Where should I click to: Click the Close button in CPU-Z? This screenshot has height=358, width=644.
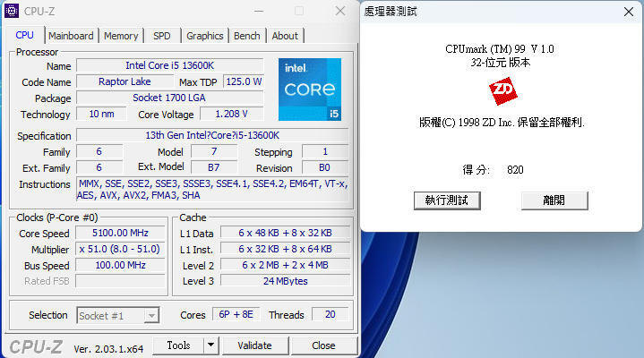click(x=323, y=345)
